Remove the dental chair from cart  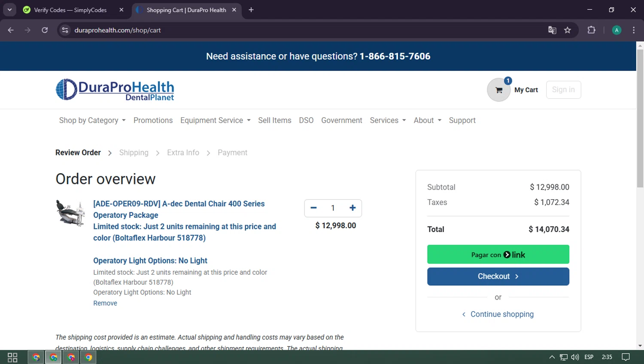coord(105,303)
